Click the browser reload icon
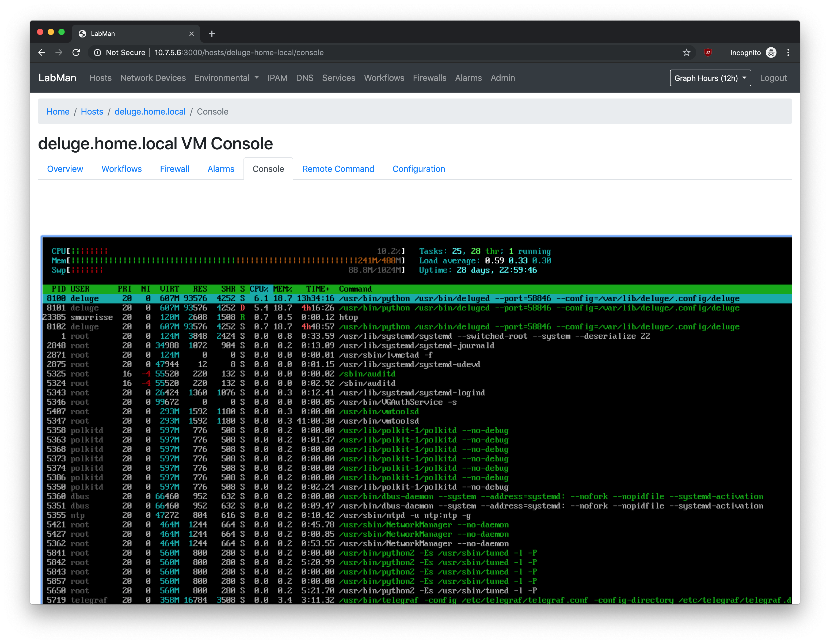 (x=76, y=52)
